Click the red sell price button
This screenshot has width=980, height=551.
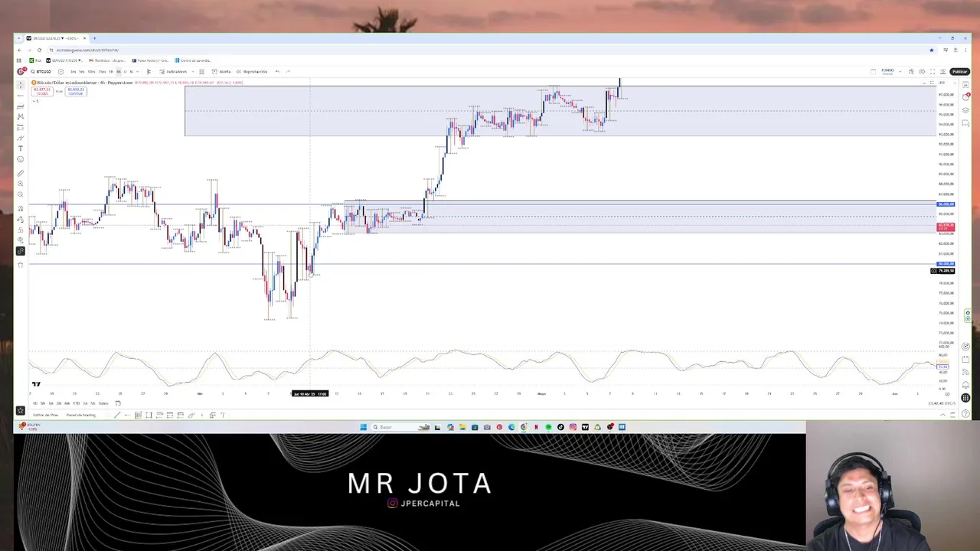(42, 91)
